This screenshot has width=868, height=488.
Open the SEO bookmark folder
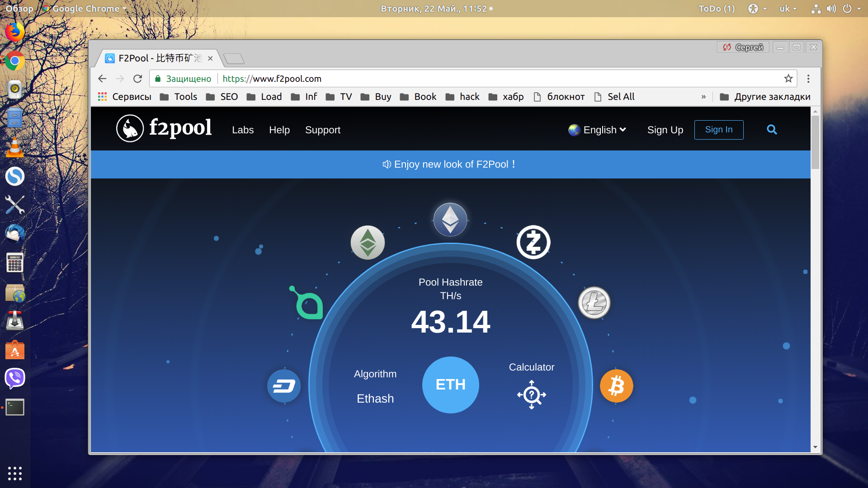tap(222, 97)
